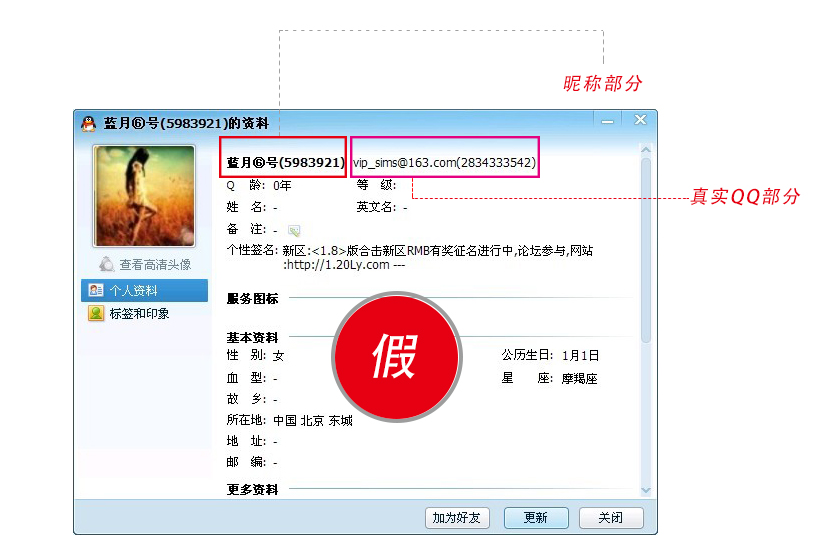Open the 查看高清头像 link
Screen dimensions: 820x554
(155, 265)
